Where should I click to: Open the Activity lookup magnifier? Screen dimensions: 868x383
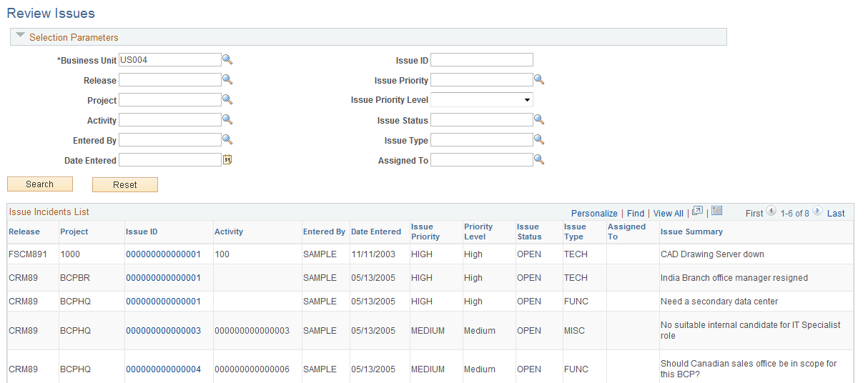click(227, 120)
